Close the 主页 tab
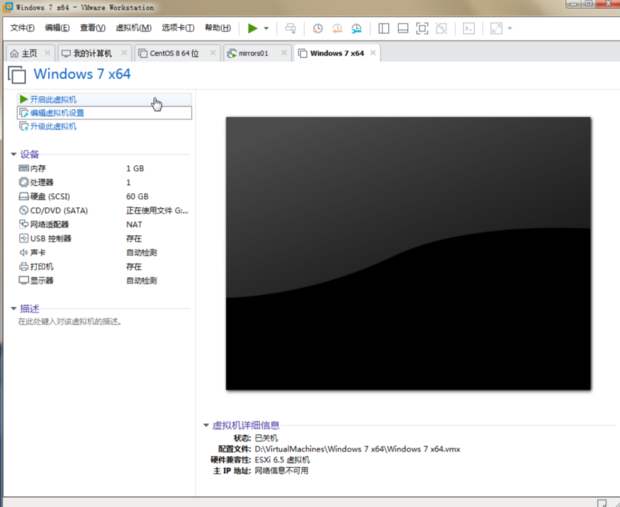 [x=47, y=53]
